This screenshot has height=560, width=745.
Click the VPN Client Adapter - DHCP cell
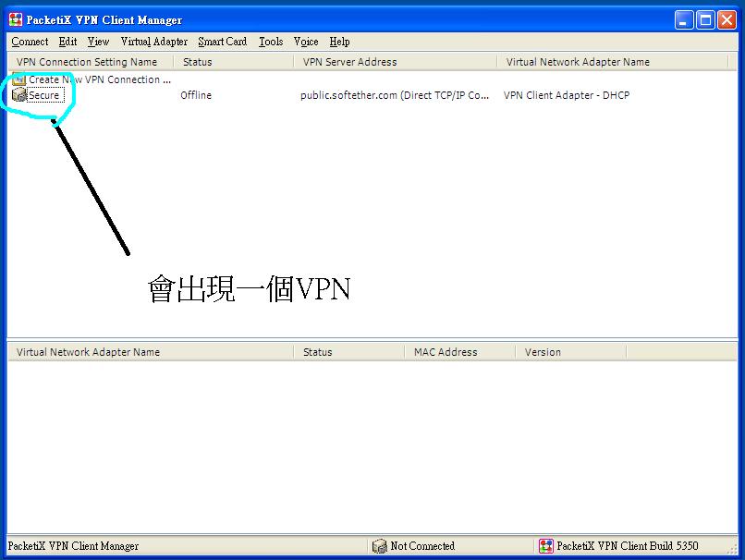[x=567, y=95]
